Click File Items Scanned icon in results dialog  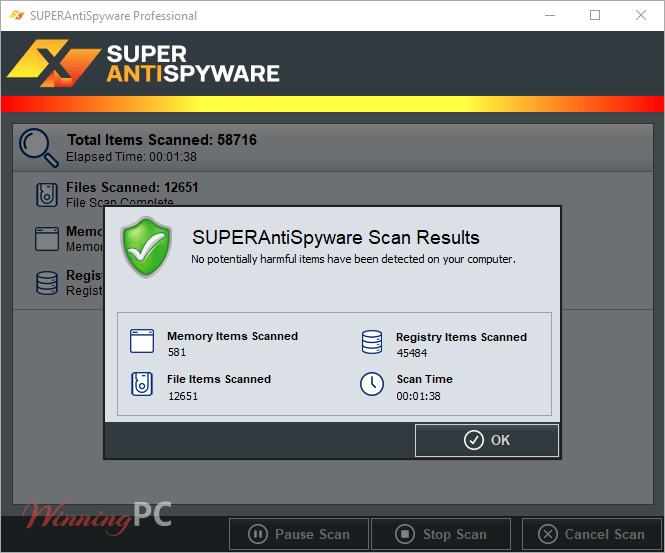(x=142, y=384)
